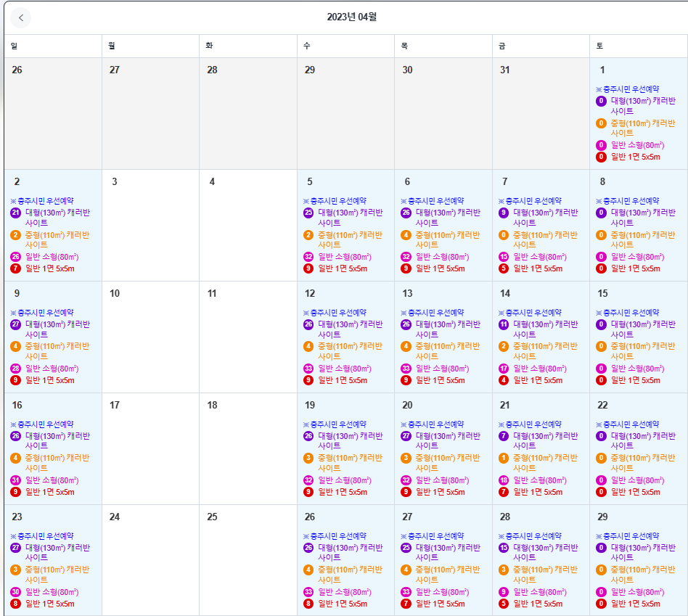The image size is (688, 616).
Task: Click magenta count badge on April 12
Action: 308,369
